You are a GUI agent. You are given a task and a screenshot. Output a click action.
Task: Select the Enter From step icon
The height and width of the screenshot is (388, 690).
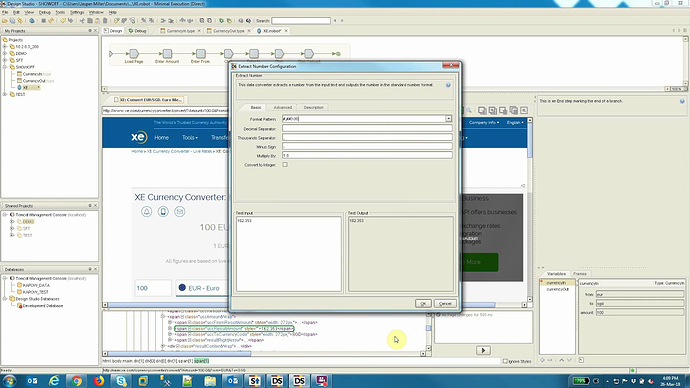click(x=201, y=54)
